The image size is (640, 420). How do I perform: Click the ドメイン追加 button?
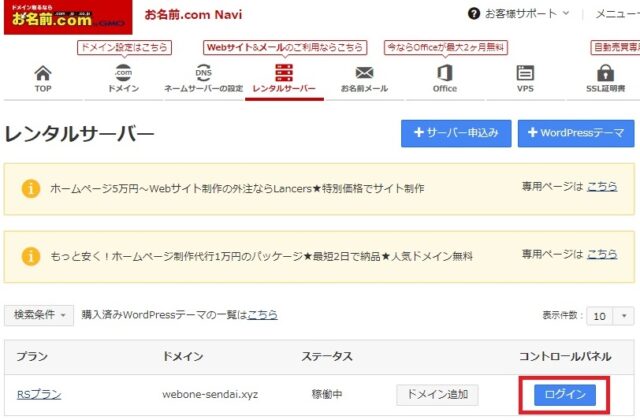(x=437, y=394)
